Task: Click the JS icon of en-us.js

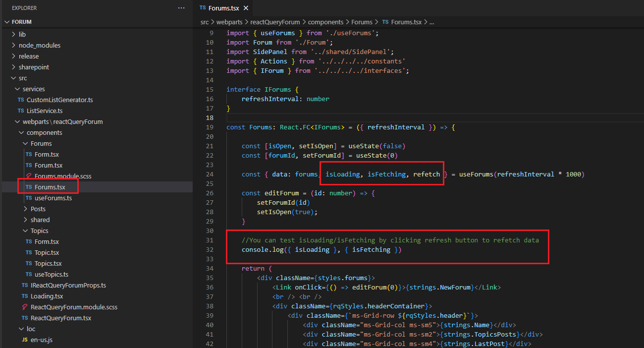Action: click(25, 340)
